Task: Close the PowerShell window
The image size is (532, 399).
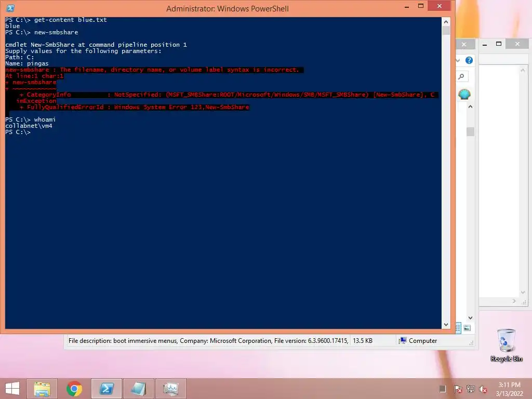Action: tap(440, 6)
